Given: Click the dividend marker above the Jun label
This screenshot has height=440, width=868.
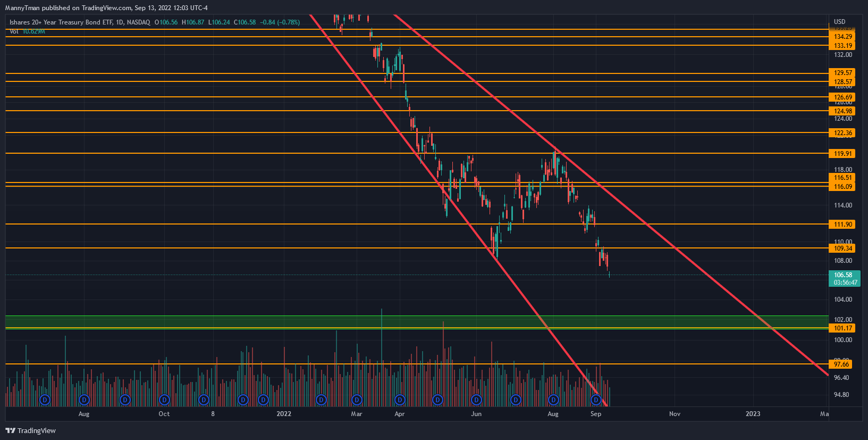Looking at the screenshot, I should point(476,400).
